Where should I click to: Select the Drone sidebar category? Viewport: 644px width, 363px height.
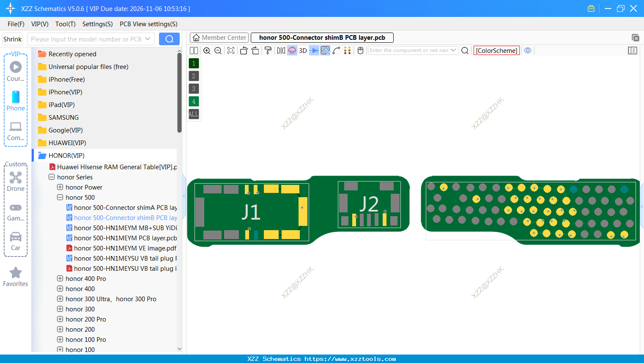(x=16, y=181)
